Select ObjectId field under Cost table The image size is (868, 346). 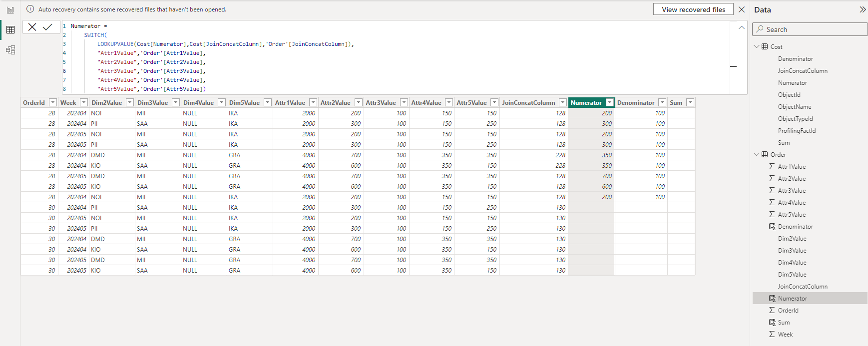789,95
